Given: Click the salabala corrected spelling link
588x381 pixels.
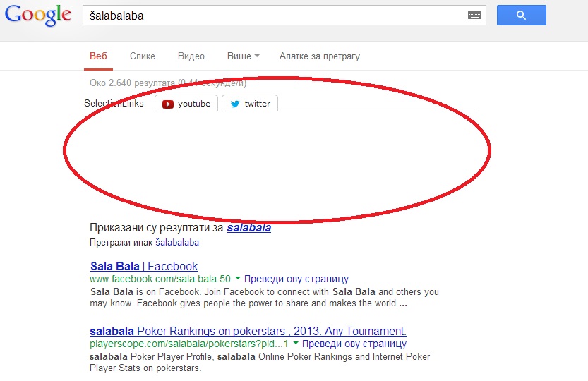Looking at the screenshot, I should click(248, 228).
